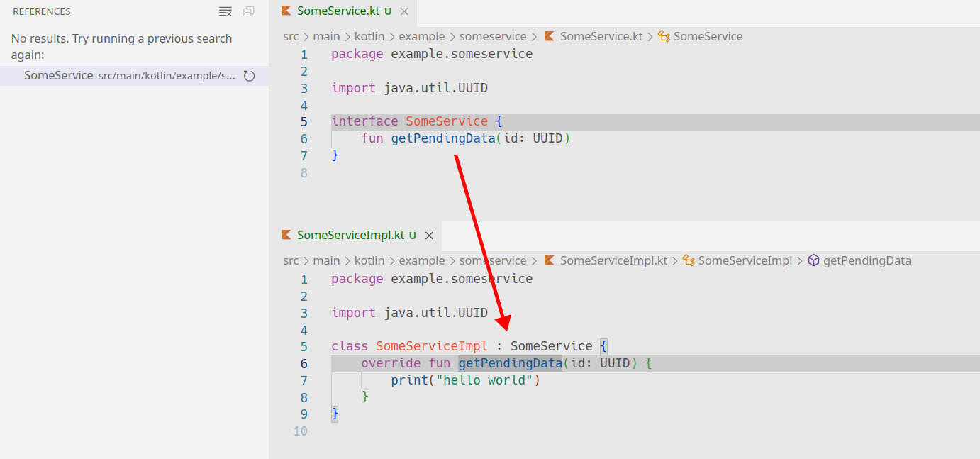Viewport: 980px width, 459px height.
Task: Switch to SomeServiceImpl.kt tab
Action: pos(351,235)
